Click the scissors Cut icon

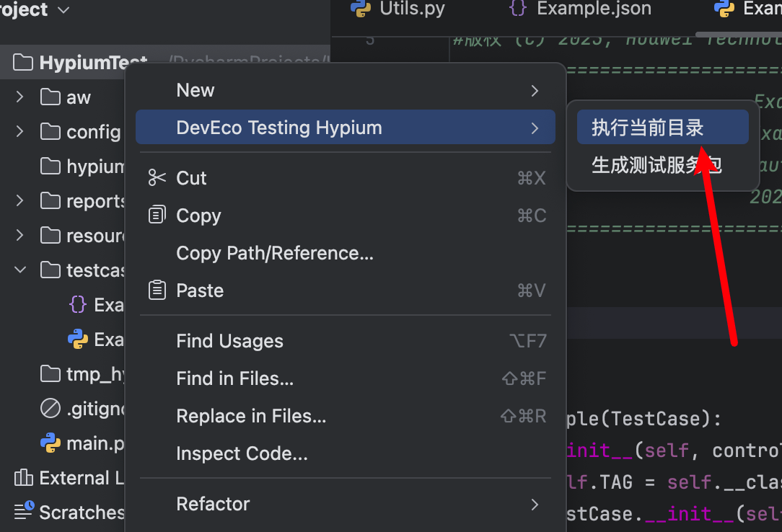tap(157, 178)
